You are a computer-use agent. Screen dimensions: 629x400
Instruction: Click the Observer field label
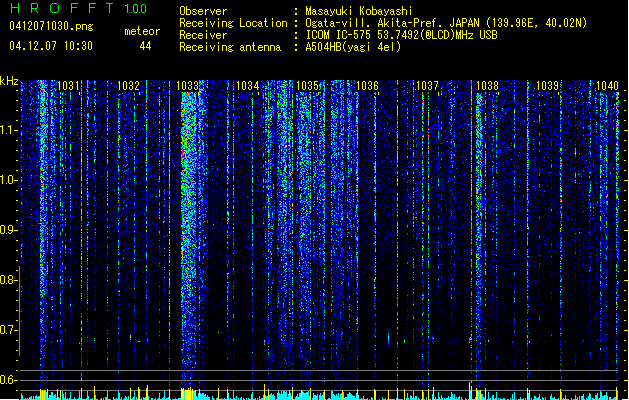(x=203, y=11)
